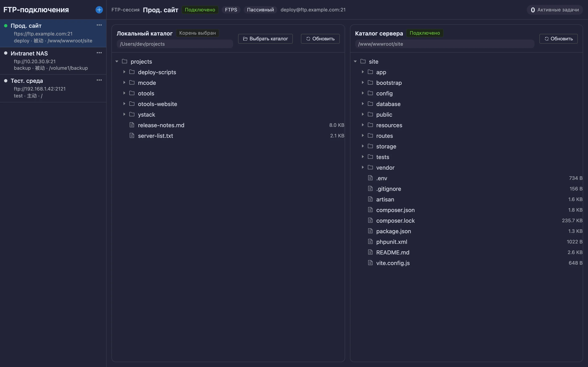The width and height of the screenshot is (588, 367).
Task: Collapse the local projects root folder
Action: point(117,61)
